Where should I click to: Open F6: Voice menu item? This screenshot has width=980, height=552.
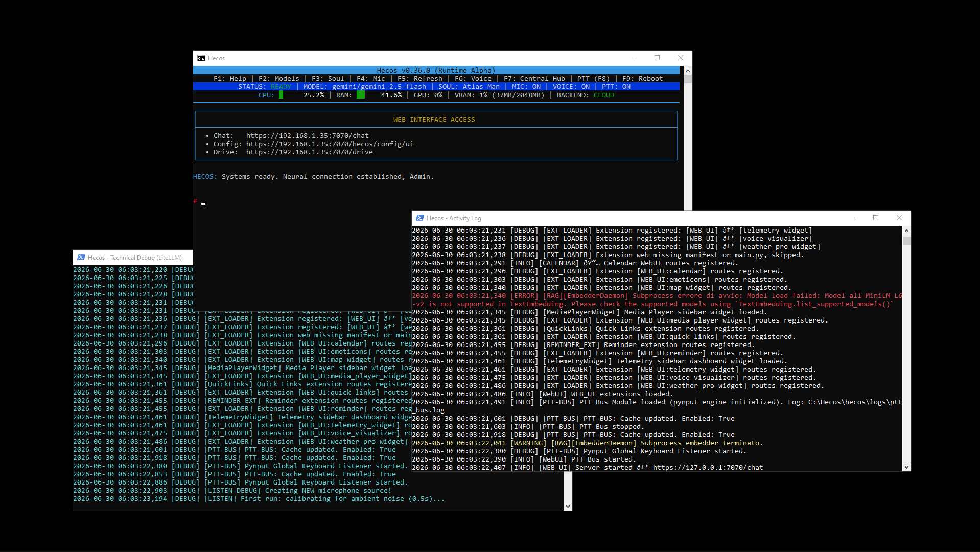(473, 79)
